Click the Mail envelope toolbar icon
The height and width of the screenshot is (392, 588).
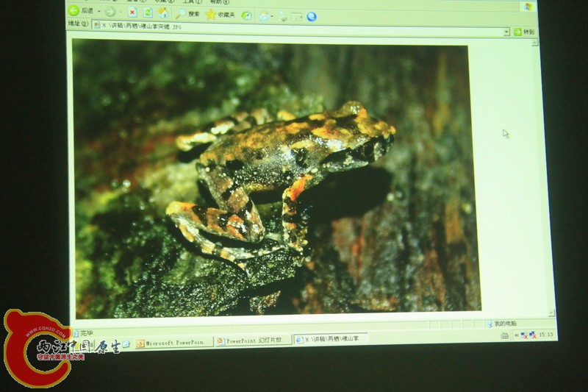pos(264,16)
